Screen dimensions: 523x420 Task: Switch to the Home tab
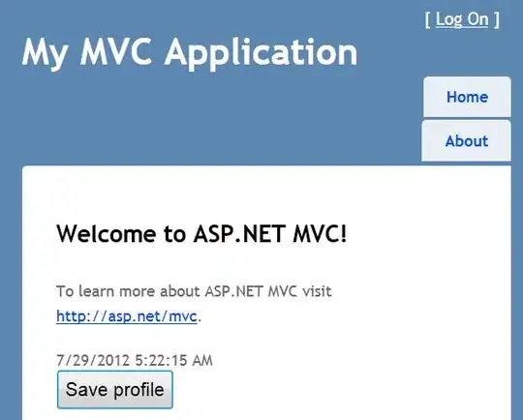pyautogui.click(x=467, y=97)
